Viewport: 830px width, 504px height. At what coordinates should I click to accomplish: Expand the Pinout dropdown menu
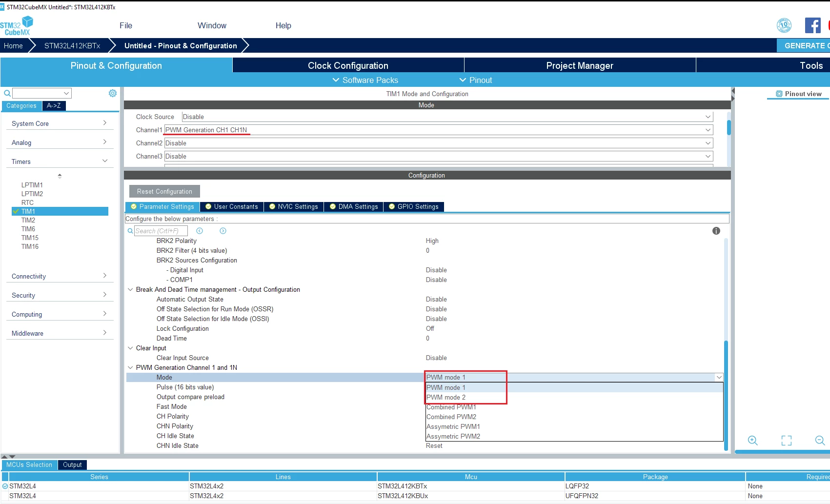pos(476,80)
